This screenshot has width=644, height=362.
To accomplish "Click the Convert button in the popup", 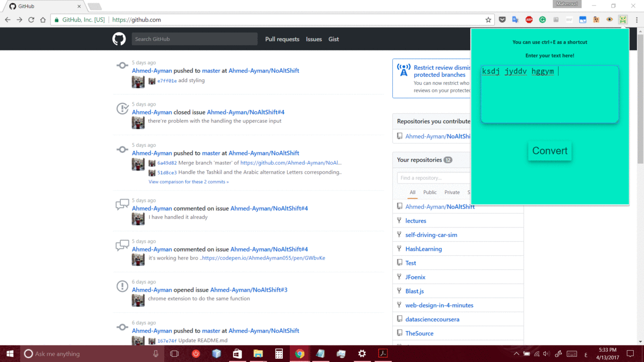I will 550,151.
